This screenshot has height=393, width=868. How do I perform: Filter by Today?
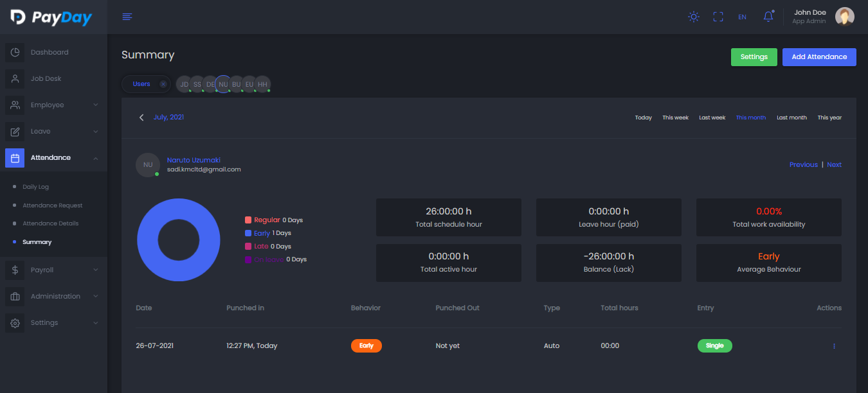[643, 118]
